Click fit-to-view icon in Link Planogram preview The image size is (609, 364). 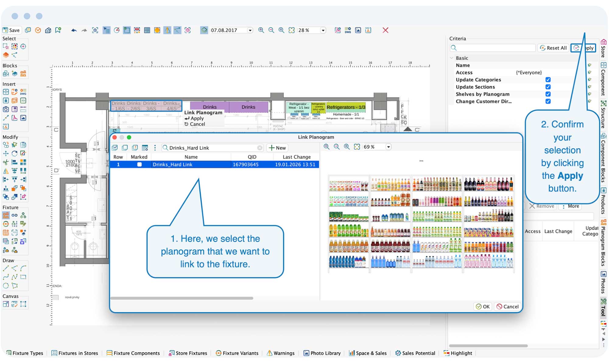tap(357, 147)
